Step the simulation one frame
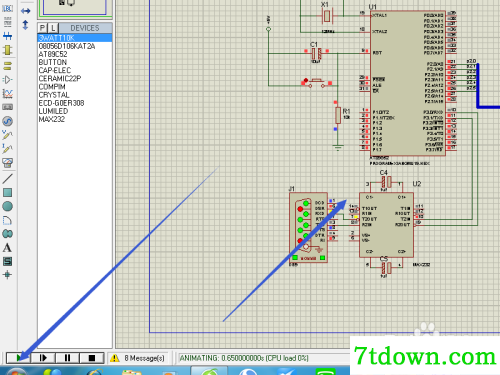The image size is (500, 375). coord(43,358)
